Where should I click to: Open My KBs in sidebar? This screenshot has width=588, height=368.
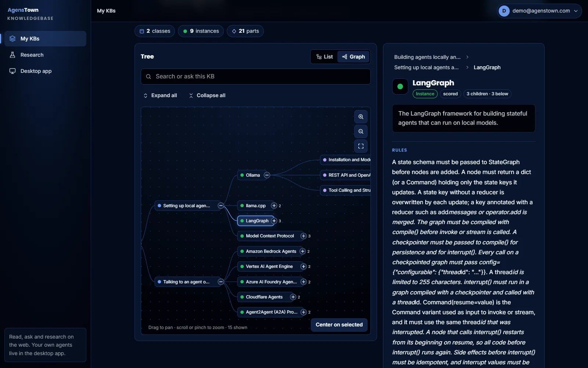(x=46, y=39)
